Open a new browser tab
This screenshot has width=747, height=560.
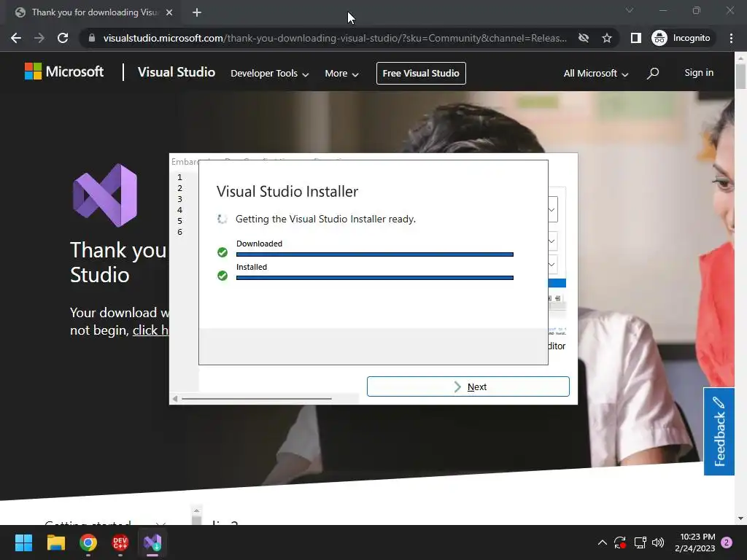coord(197,12)
